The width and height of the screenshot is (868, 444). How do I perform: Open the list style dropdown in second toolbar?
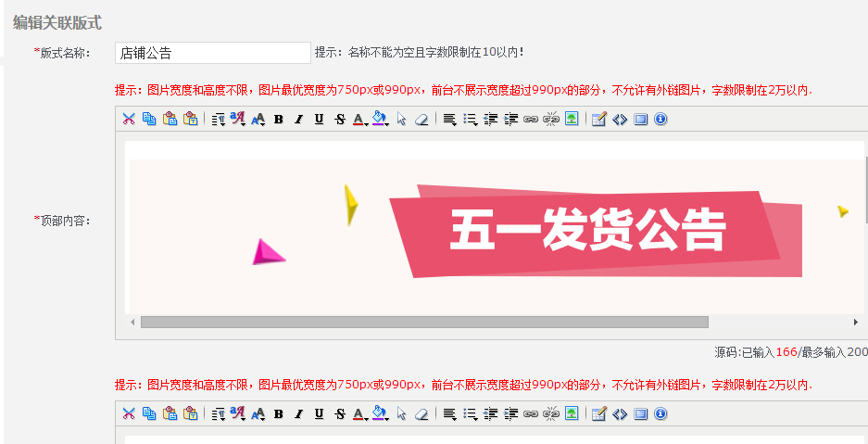[470, 413]
